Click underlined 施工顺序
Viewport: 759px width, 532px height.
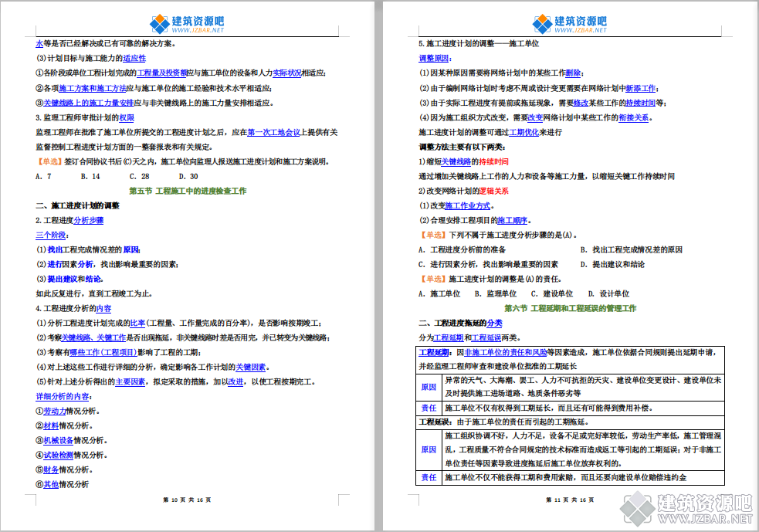(x=512, y=220)
